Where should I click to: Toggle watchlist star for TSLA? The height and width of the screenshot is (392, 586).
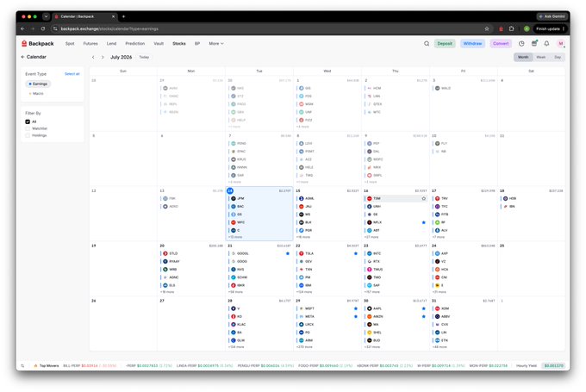click(x=356, y=253)
